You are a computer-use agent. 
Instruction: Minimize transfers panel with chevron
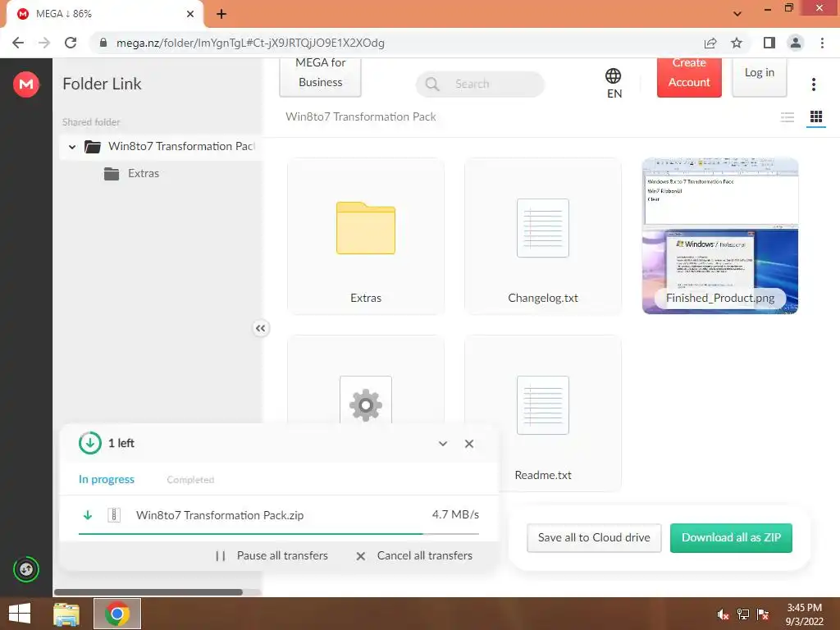pos(443,444)
